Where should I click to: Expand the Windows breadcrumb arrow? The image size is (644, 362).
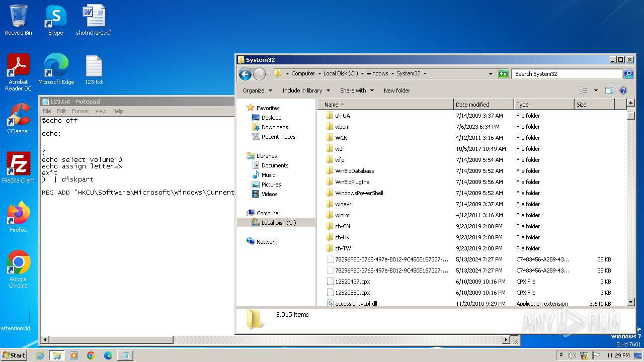point(392,73)
